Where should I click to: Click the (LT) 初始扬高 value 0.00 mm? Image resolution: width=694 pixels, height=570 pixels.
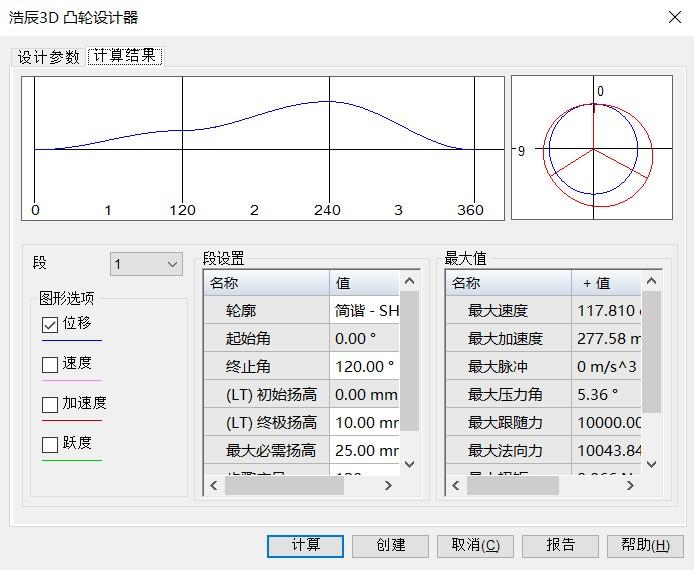pos(364,394)
